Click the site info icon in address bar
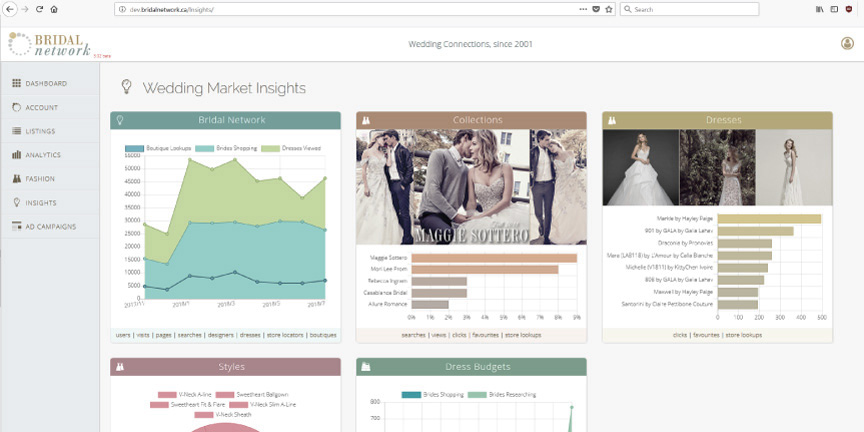Image resolution: width=864 pixels, height=432 pixels. click(x=122, y=9)
